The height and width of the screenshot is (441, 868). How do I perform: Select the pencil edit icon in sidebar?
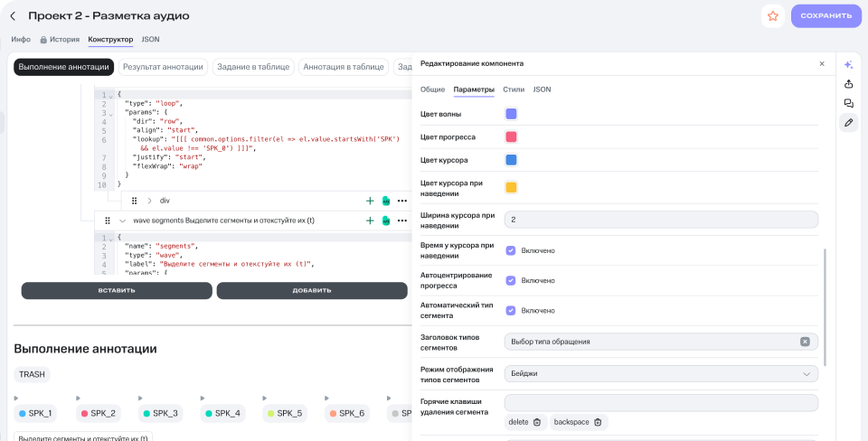point(848,122)
